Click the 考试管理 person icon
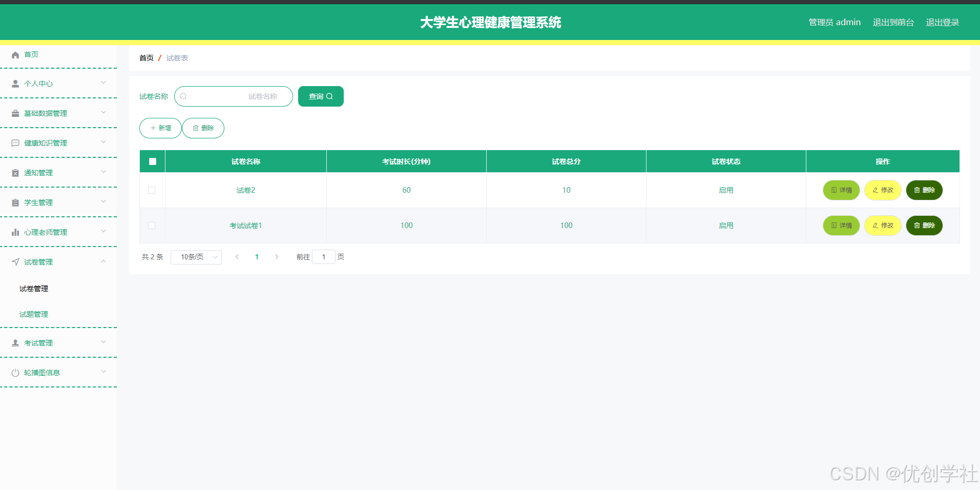The image size is (980, 490). [x=15, y=342]
